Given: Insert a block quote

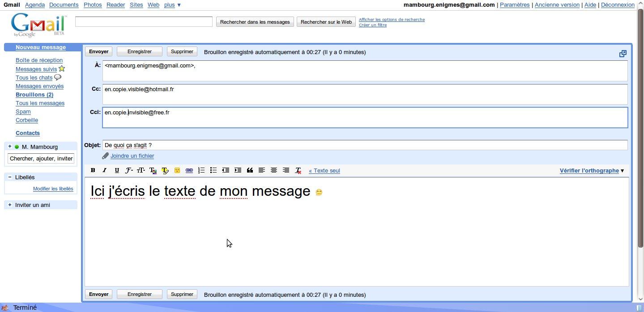Looking at the screenshot, I should point(250,170).
